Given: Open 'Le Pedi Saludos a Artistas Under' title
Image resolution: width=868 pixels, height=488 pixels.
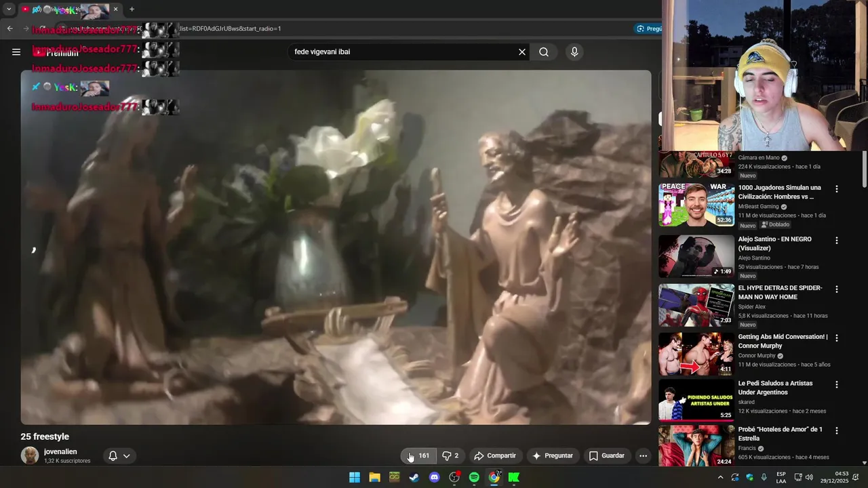Looking at the screenshot, I should [775, 388].
